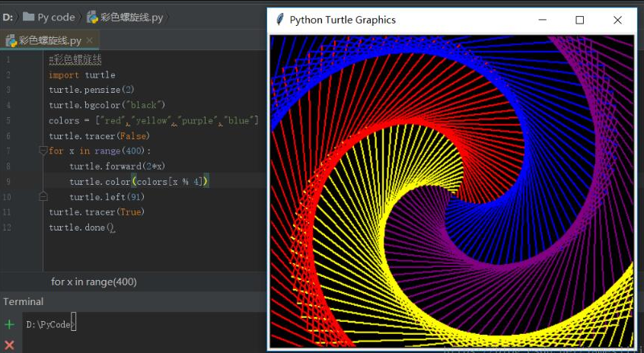Close the 彩色螺旋线.py editor tab
The width and height of the screenshot is (644, 353).
(90, 40)
